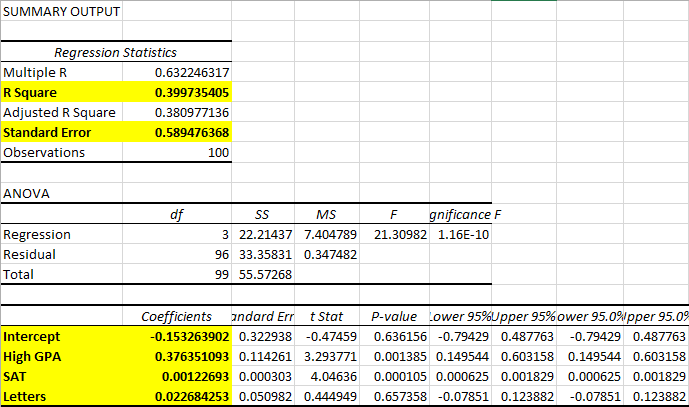Viewport: 689px width, 407px height.
Task: Select Residual df value 96
Action: pyautogui.click(x=177, y=254)
